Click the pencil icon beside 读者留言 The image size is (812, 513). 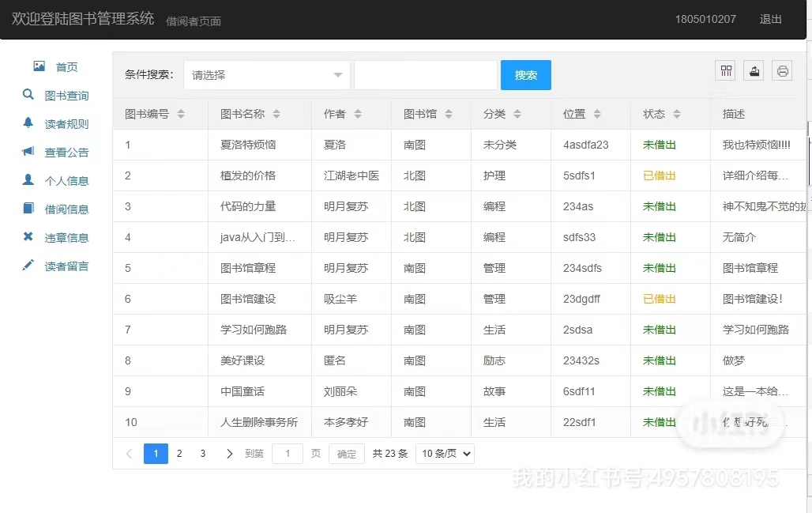pos(28,266)
